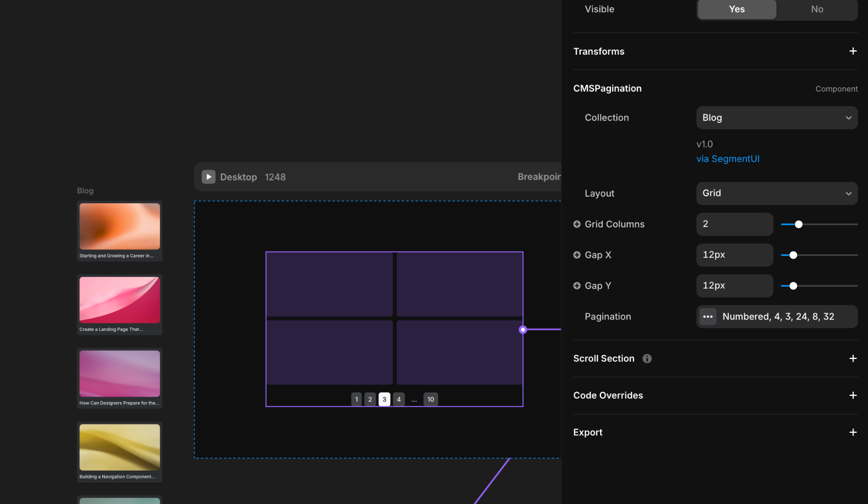Viewport: 868px width, 504px height.
Task: Click the Scroll Section info icon
Action: coord(647,359)
